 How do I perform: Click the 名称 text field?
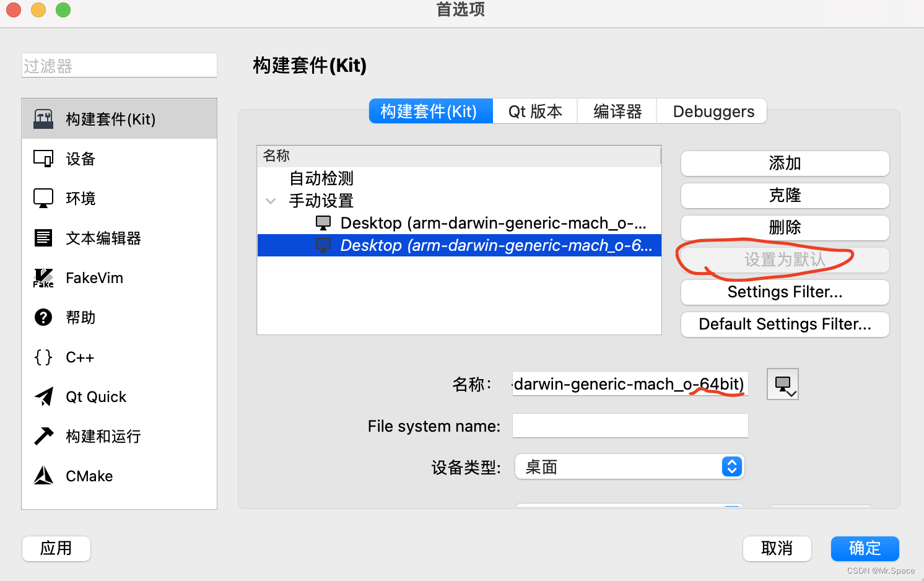630,384
